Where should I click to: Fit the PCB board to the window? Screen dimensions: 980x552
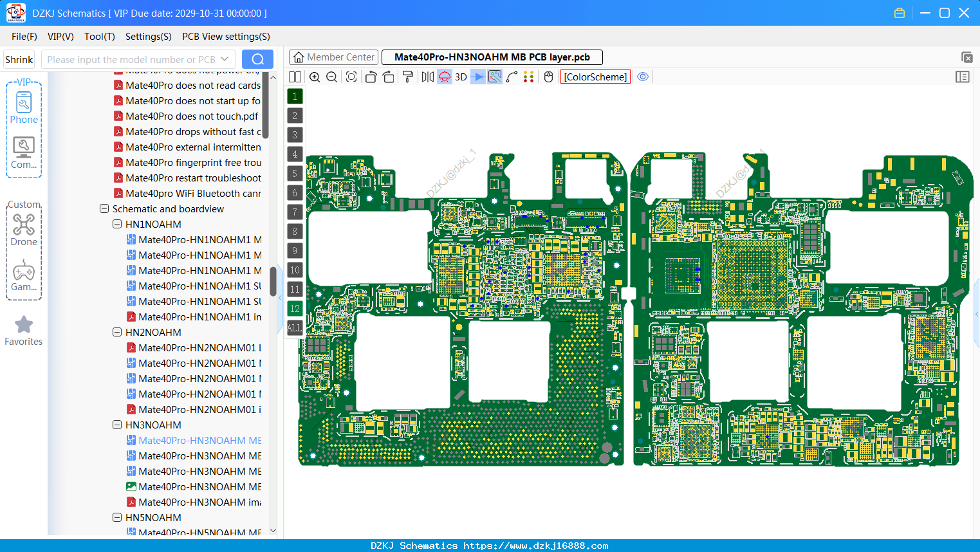[x=351, y=77]
